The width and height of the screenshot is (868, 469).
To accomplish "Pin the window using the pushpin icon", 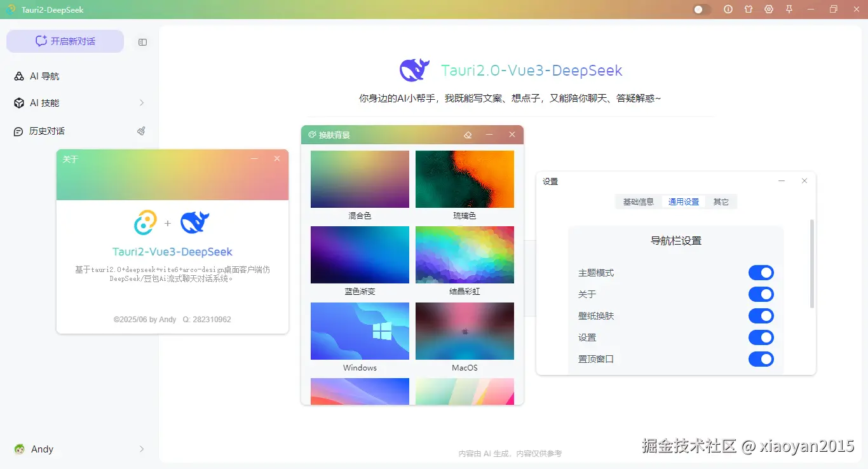I will [x=789, y=10].
